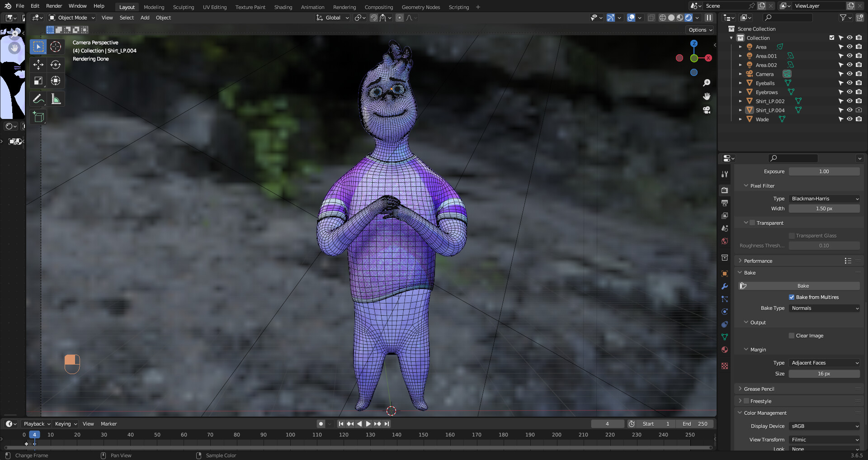Open the Render menu

(54, 6)
